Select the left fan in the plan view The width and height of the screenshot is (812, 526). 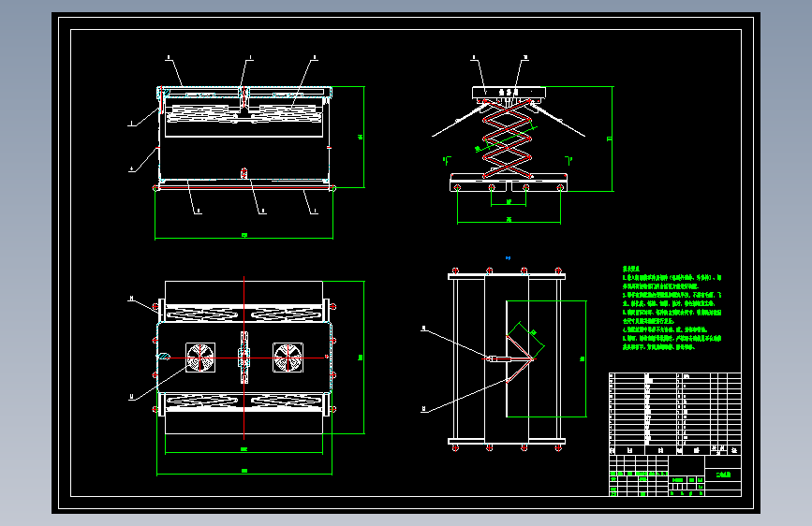(200, 358)
